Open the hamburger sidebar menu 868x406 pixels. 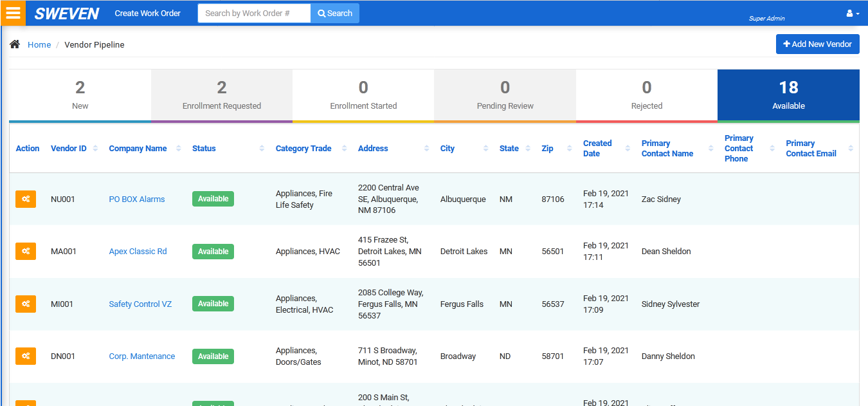[13, 13]
